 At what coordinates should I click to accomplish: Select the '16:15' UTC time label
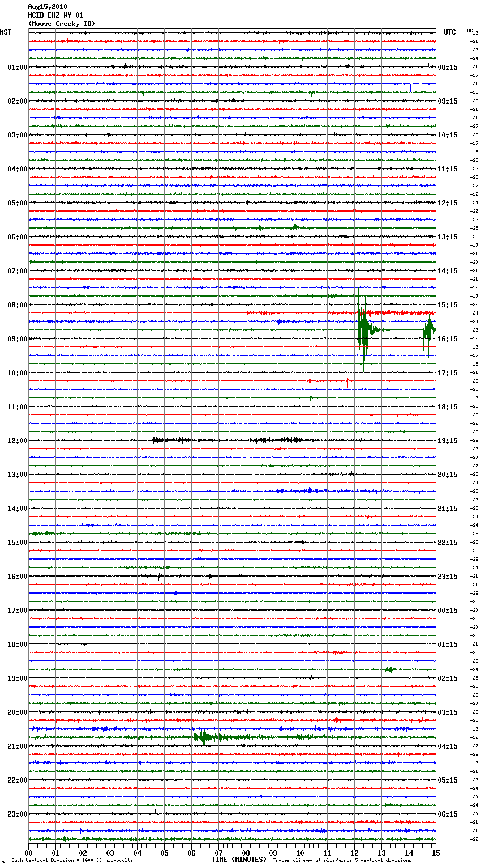pos(448,339)
